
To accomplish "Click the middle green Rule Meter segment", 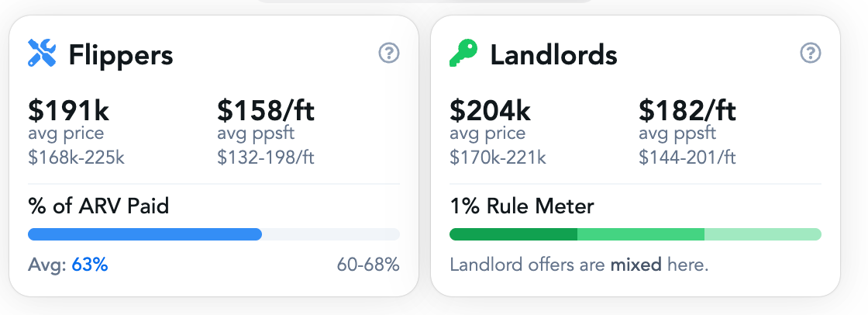I will [641, 234].
